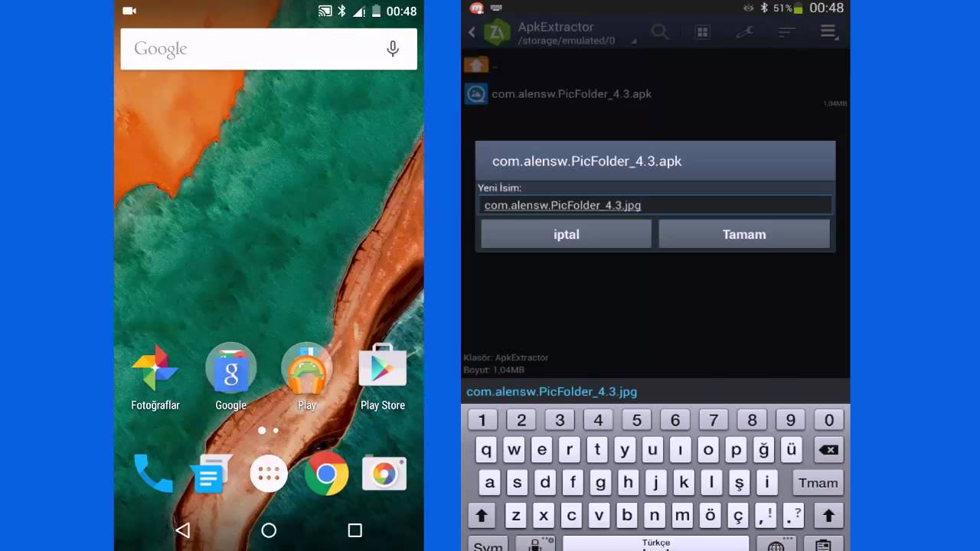
Task: Tap the screen cast icon in left status bar
Action: pyautogui.click(x=325, y=11)
